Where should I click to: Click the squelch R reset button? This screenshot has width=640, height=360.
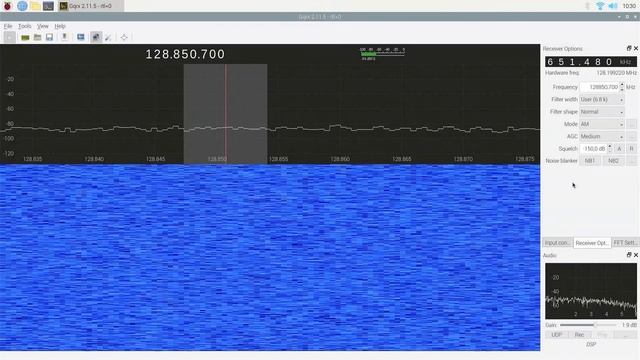(x=631, y=149)
